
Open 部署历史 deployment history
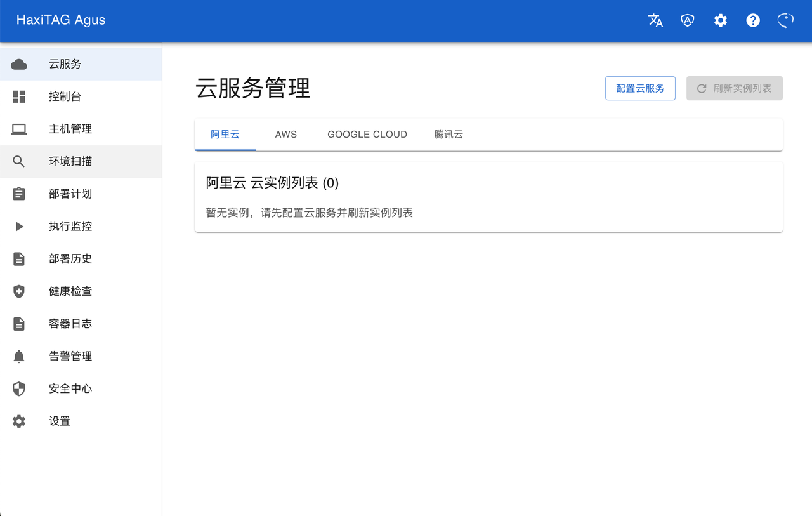point(70,258)
